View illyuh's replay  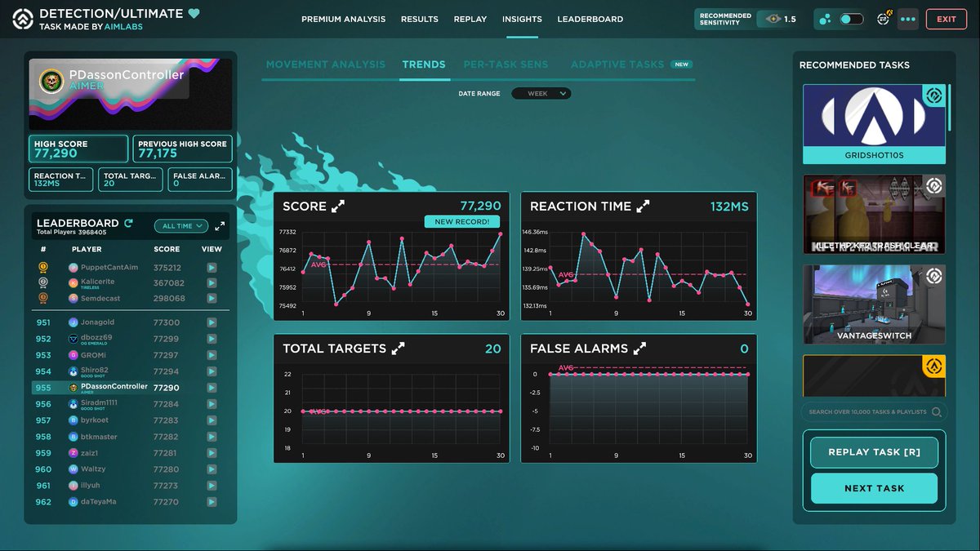[212, 486]
